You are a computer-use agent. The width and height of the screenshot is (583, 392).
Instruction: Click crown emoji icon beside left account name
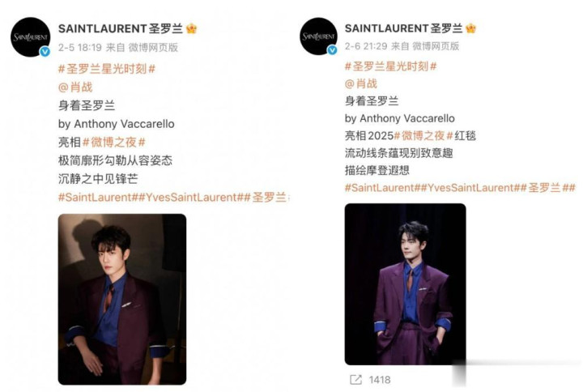(191, 28)
